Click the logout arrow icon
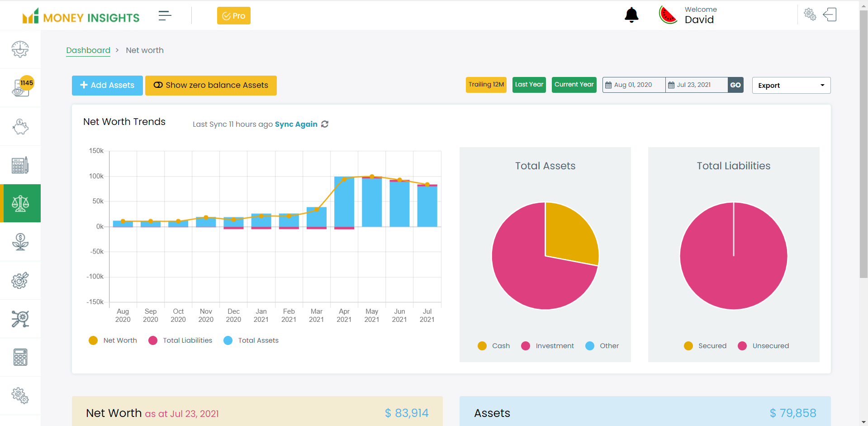868x426 pixels. tap(830, 15)
